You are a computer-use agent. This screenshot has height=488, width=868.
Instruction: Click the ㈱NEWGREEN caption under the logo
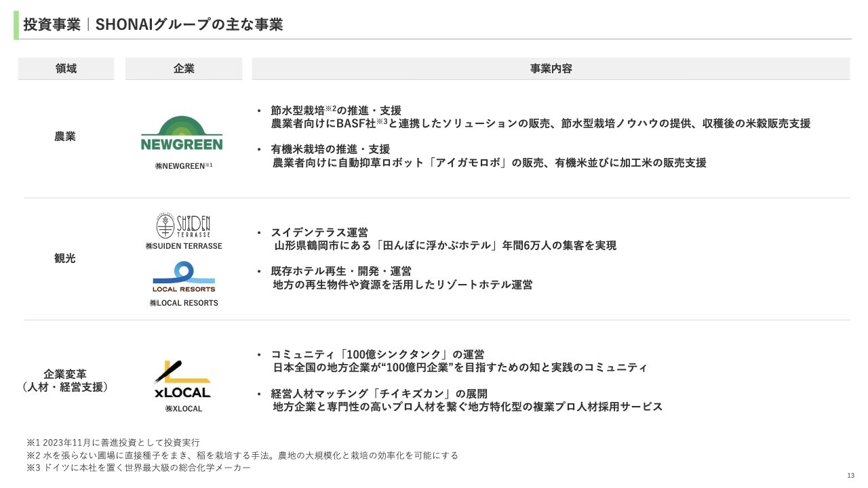183,165
